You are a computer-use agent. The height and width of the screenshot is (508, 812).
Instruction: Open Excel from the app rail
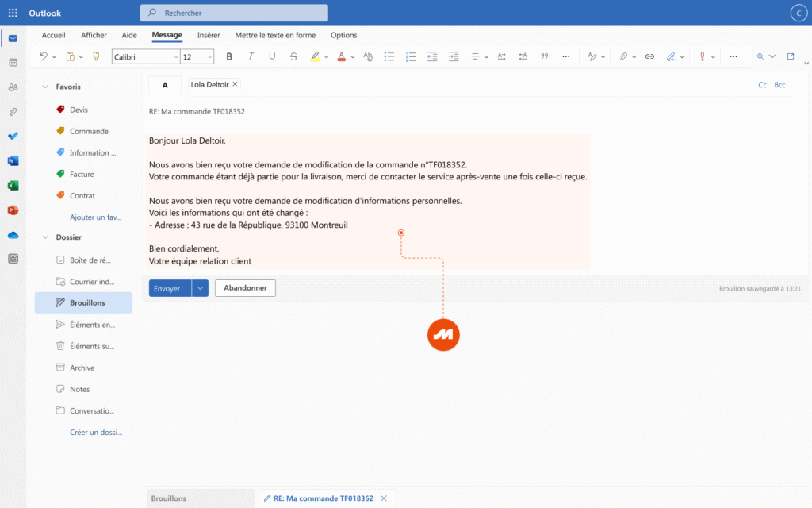(12, 185)
